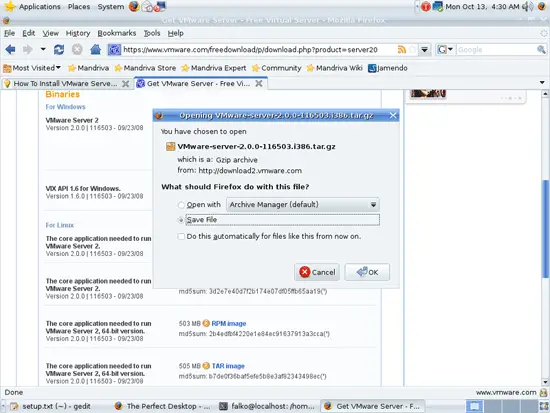
Task: Click the search magnifier icon in Google box
Action: tap(541, 50)
